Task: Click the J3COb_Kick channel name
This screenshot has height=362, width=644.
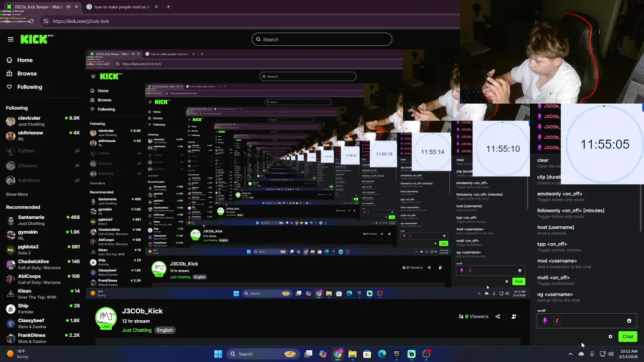Action: coord(142,311)
